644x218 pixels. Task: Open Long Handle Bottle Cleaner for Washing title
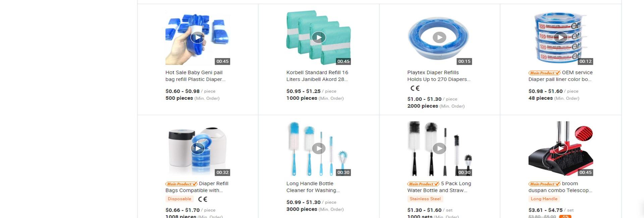[x=313, y=187]
